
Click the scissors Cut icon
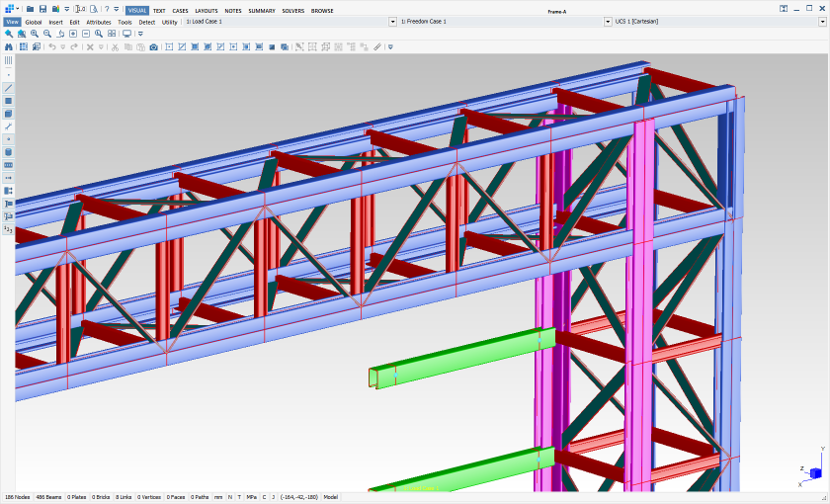pyautogui.click(x=115, y=46)
